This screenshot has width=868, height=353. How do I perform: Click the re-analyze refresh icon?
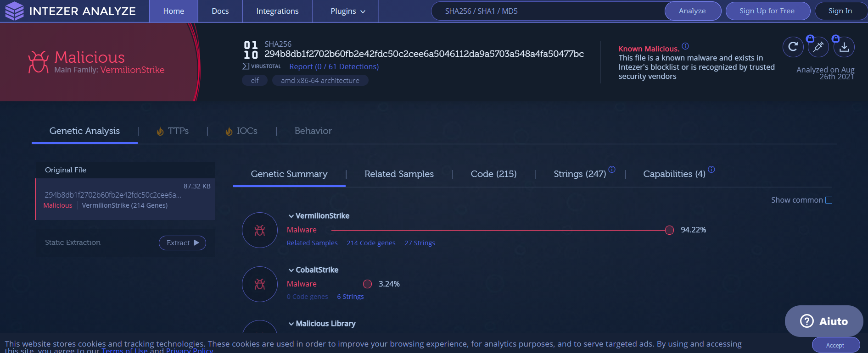tap(793, 47)
